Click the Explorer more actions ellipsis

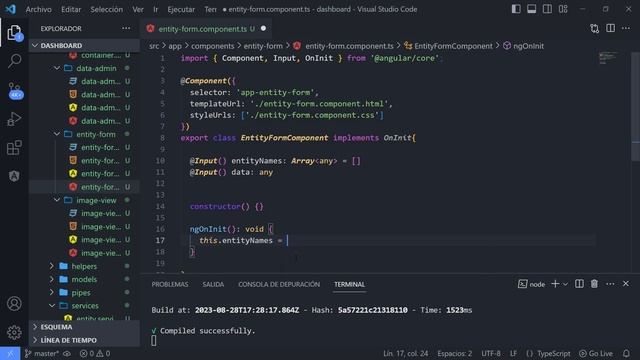click(x=126, y=28)
